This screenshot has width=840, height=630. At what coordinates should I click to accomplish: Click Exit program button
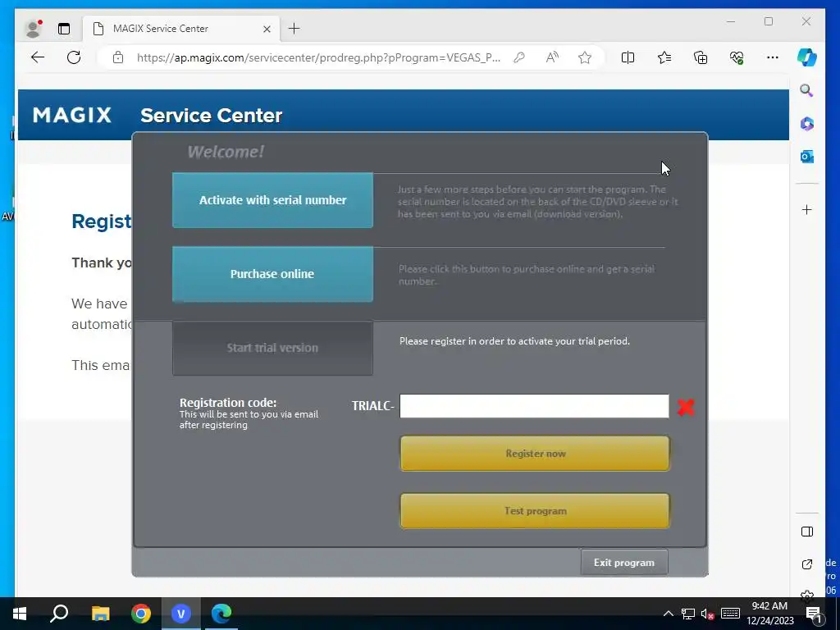point(624,563)
